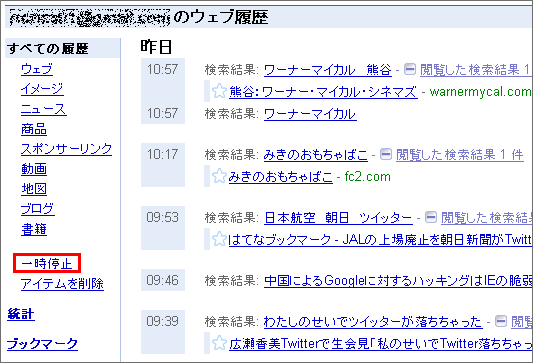Open search query ワーナーマイカル 熊谷
The width and height of the screenshot is (533, 363).
(x=328, y=70)
